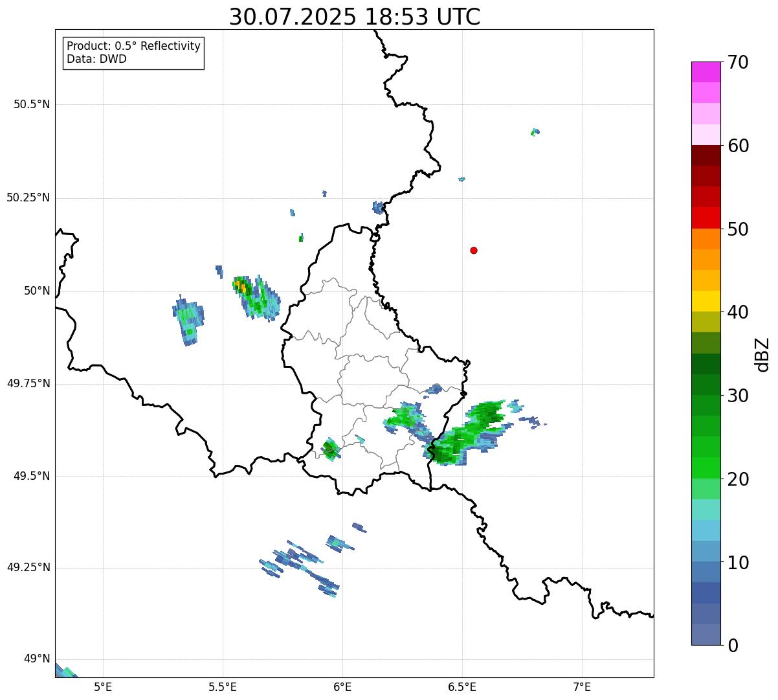The image size is (778, 700).
Task: Click the 5.5°E longitude label
Action: 223,687
